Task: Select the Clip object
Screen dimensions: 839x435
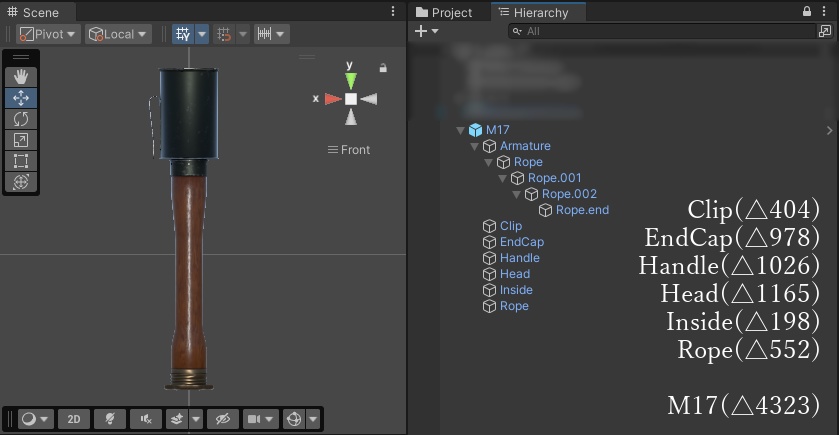Action: (510, 226)
